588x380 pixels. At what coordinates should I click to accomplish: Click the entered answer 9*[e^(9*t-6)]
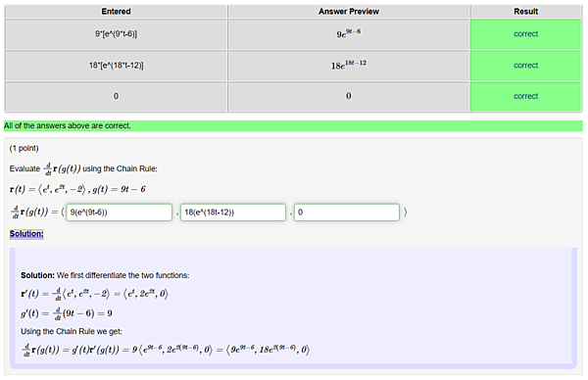coord(116,34)
